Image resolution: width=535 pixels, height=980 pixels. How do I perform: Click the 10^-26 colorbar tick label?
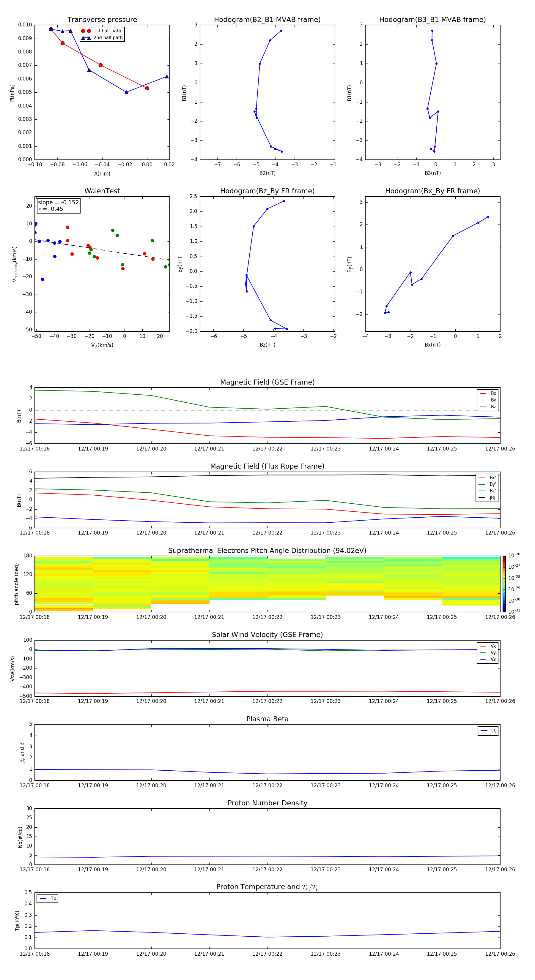[514, 555]
